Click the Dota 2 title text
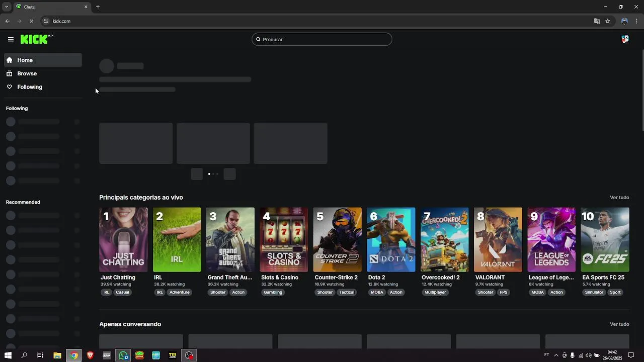 tap(376, 278)
